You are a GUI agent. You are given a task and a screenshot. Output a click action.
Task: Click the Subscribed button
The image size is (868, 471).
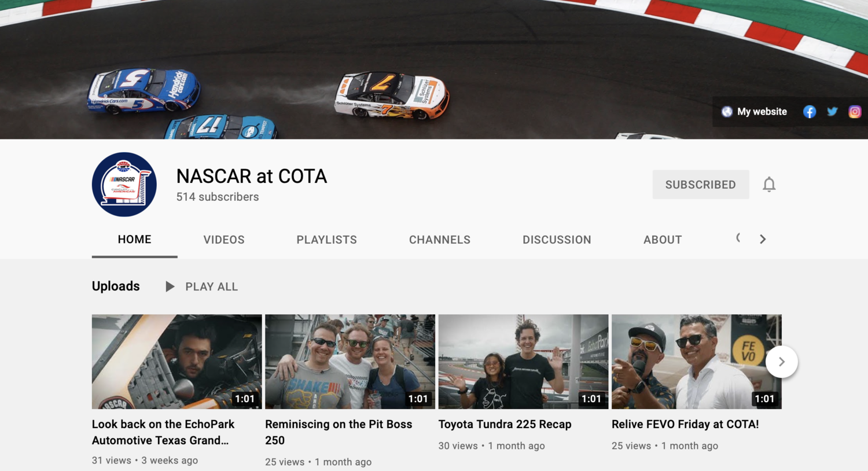click(701, 185)
